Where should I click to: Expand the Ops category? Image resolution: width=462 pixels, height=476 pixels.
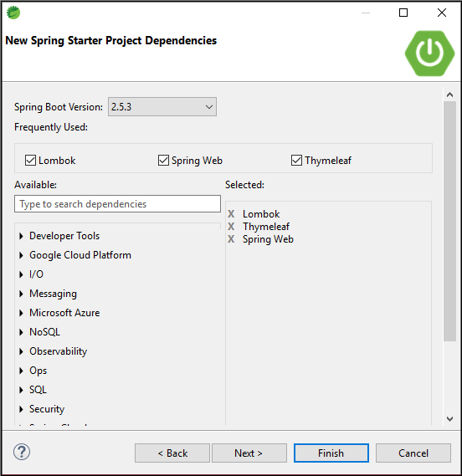click(x=21, y=371)
